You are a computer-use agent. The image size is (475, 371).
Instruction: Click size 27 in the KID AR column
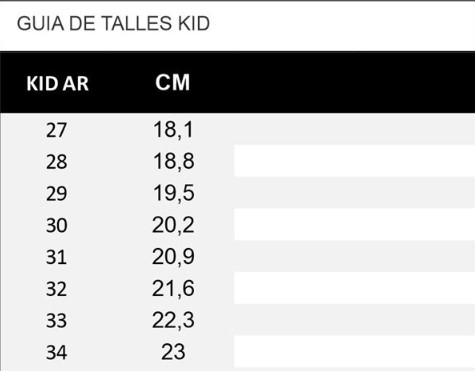(56, 130)
